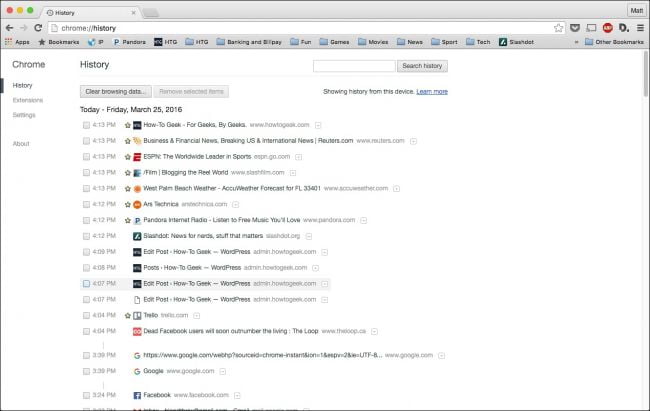Select the Trello history entry checkbox
The image size is (650, 411).
[86, 316]
